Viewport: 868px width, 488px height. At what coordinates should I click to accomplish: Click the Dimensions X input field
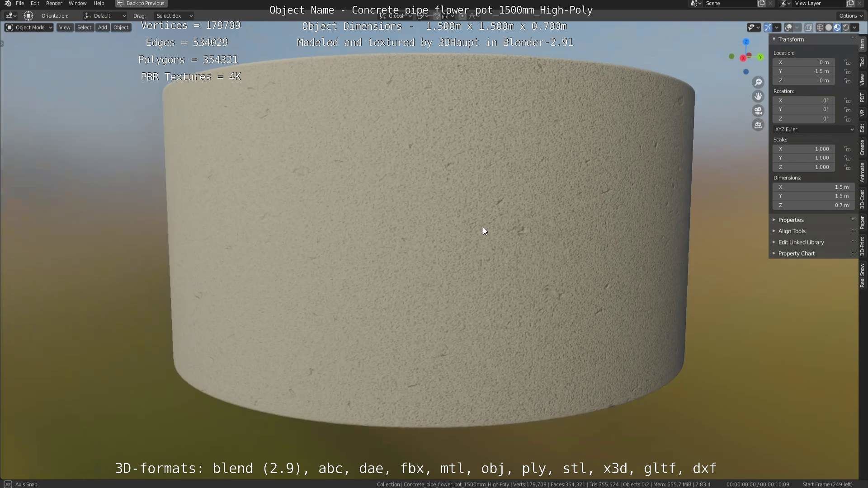pos(813,187)
